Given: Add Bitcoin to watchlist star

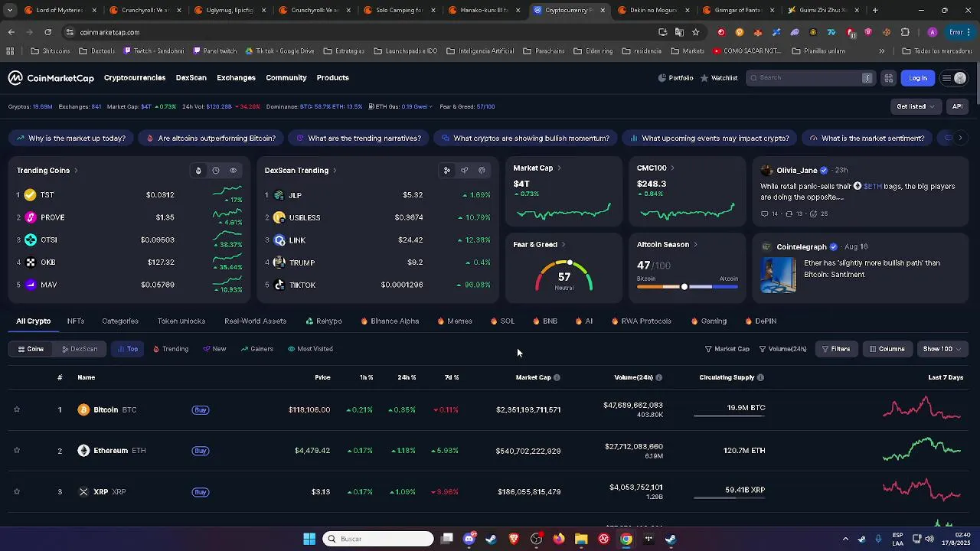Looking at the screenshot, I should click(17, 409).
